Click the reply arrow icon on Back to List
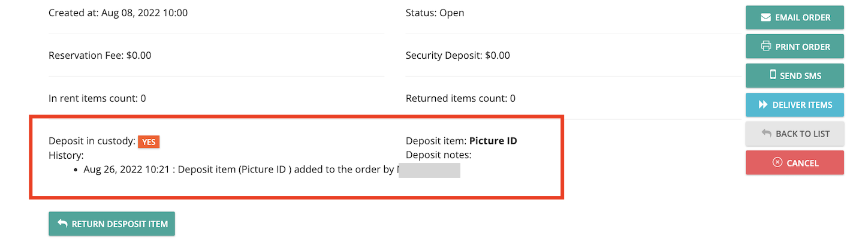The width and height of the screenshot is (868, 242). click(x=766, y=134)
